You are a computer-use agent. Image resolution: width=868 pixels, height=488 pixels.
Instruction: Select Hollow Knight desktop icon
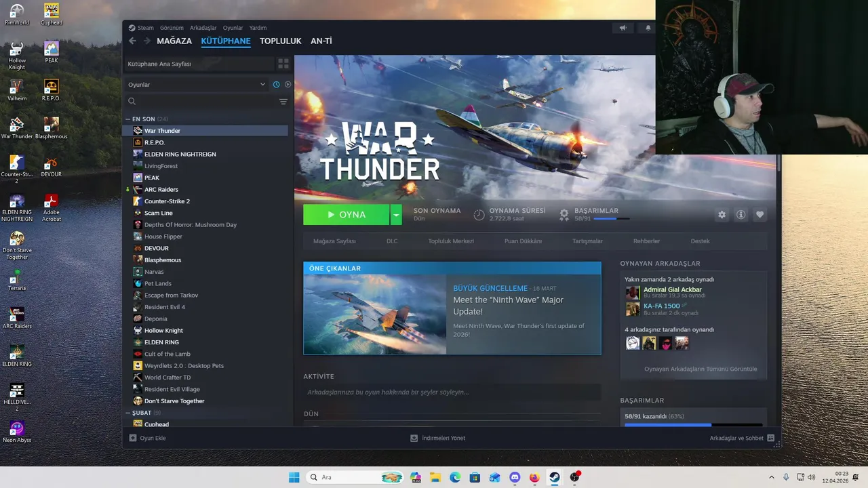tap(17, 56)
